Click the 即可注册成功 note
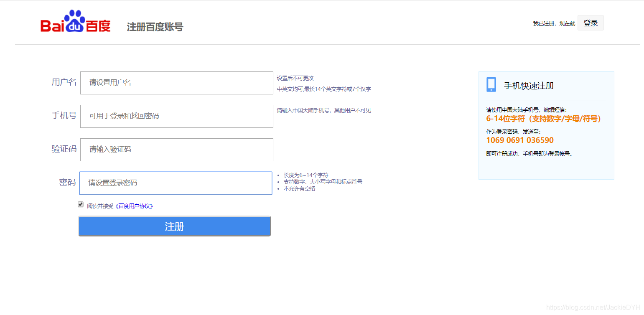This screenshot has width=644, height=315. [x=529, y=154]
